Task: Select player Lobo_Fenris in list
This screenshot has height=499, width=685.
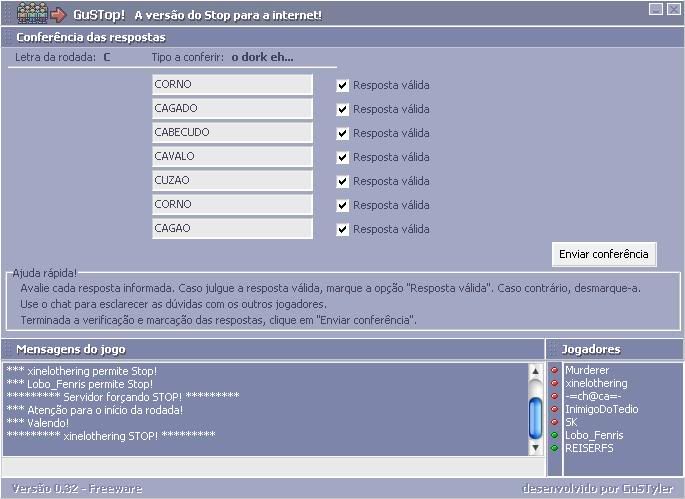Action: coord(594,435)
